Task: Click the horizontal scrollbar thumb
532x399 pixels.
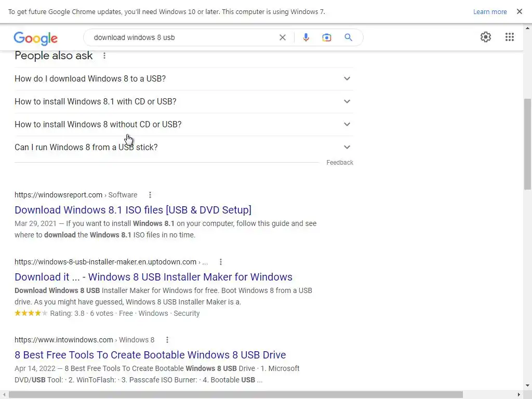Action: tap(236, 395)
